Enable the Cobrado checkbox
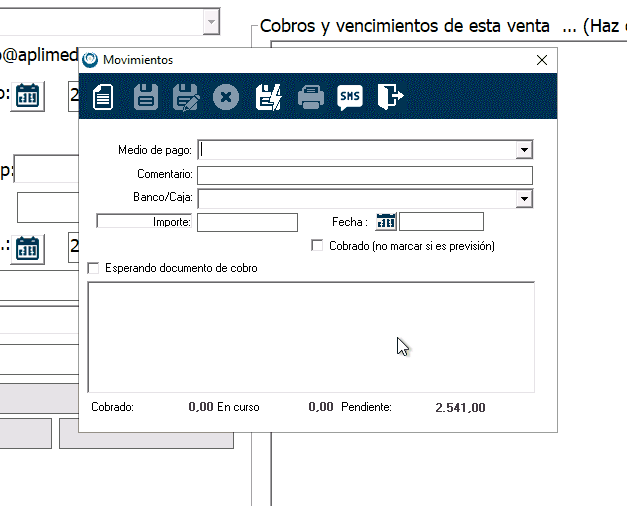This screenshot has height=506, width=627. point(318,245)
